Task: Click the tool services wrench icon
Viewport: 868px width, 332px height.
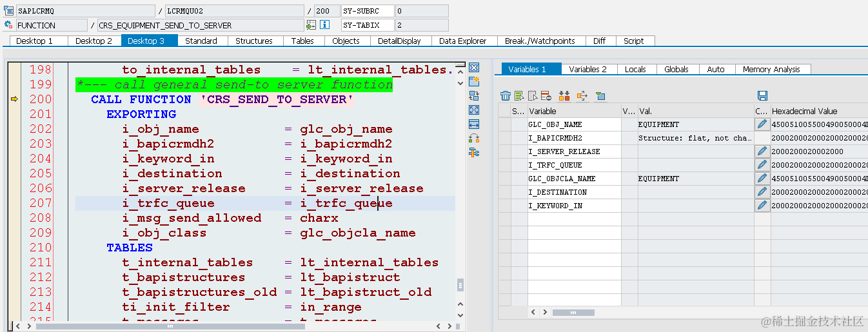Action: coord(474,152)
